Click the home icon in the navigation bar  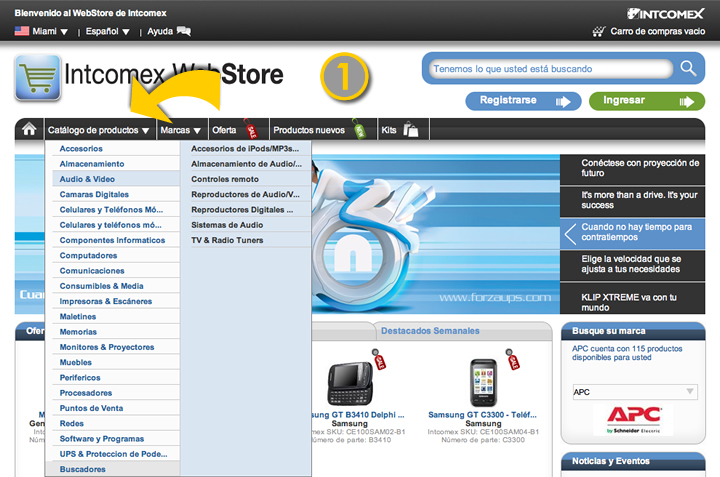(x=29, y=129)
